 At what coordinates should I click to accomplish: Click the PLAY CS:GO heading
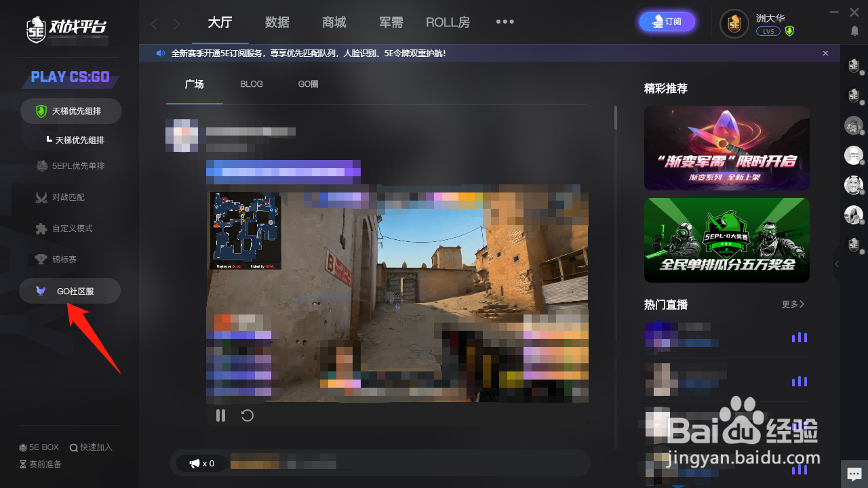click(71, 77)
